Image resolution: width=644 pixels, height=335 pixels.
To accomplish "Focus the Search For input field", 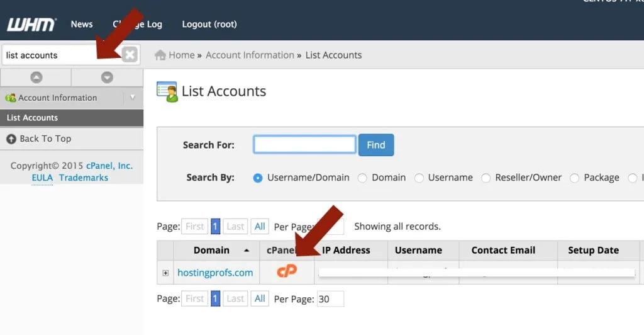I will point(305,144).
